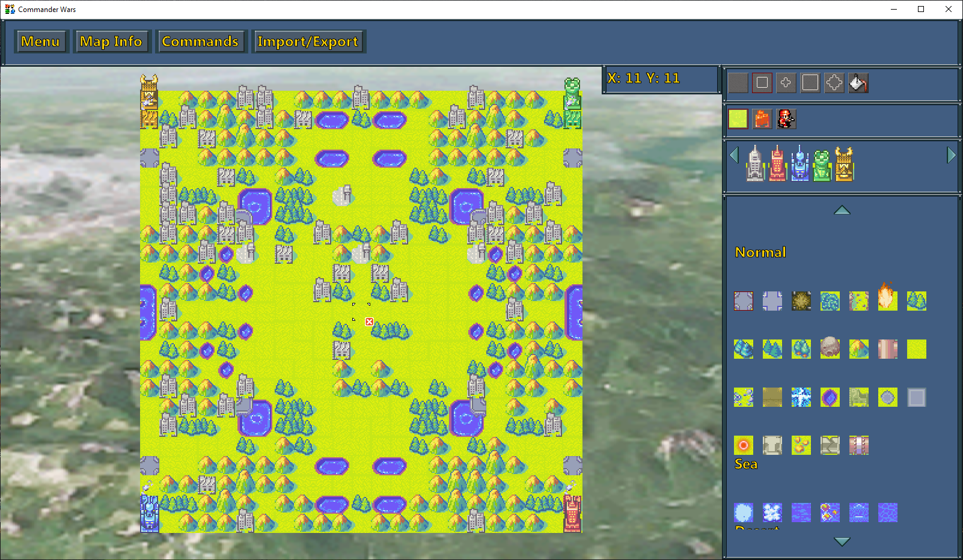Click the Normal terrain group label
This screenshot has height=560, width=963.
click(760, 252)
